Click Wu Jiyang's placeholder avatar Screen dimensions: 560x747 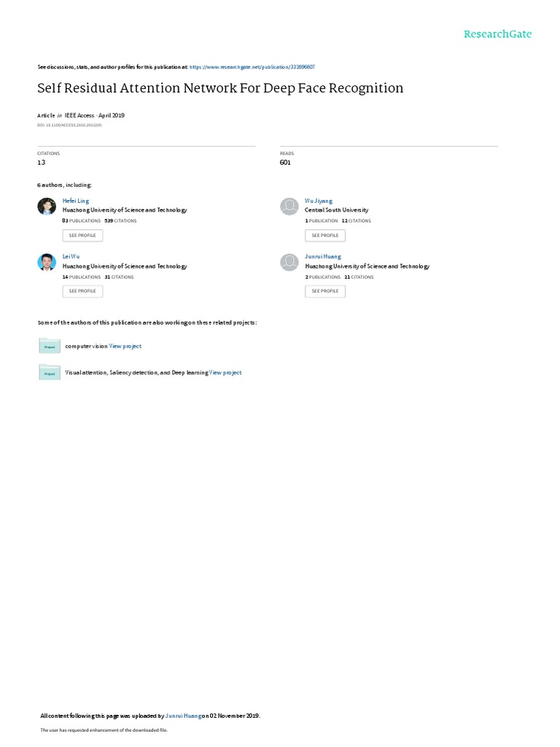(289, 206)
